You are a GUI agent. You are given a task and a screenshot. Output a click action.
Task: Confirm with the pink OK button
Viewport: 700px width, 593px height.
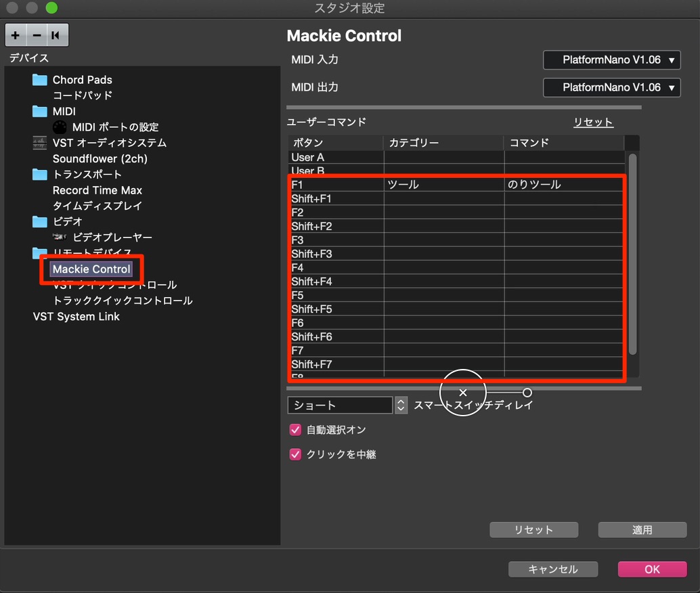point(652,569)
